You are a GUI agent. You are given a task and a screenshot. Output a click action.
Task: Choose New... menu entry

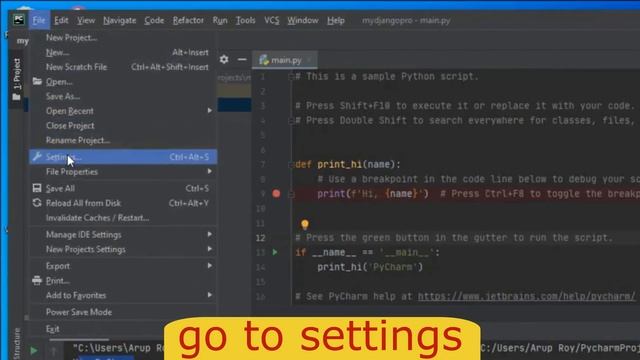point(123,52)
